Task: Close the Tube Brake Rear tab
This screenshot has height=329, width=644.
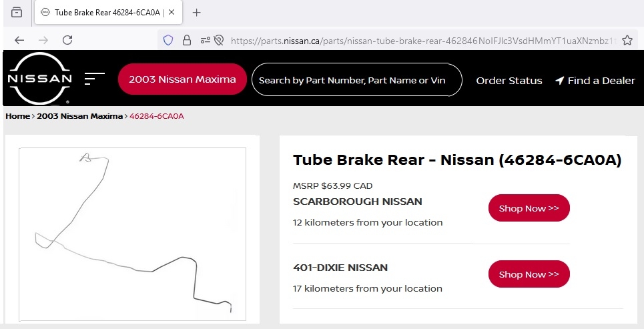Action: click(x=172, y=12)
